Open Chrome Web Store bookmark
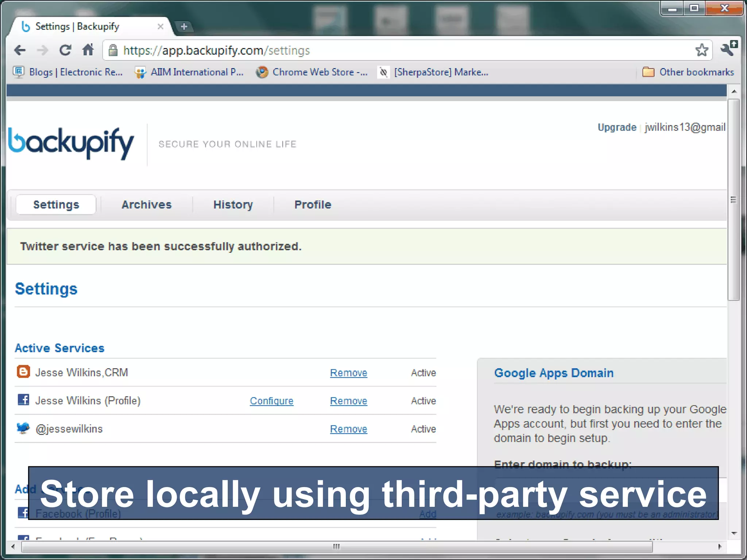This screenshot has height=560, width=747. click(x=311, y=72)
